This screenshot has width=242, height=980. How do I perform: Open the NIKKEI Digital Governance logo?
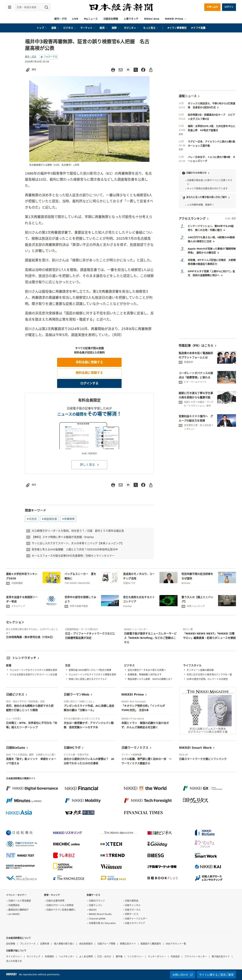32,788
